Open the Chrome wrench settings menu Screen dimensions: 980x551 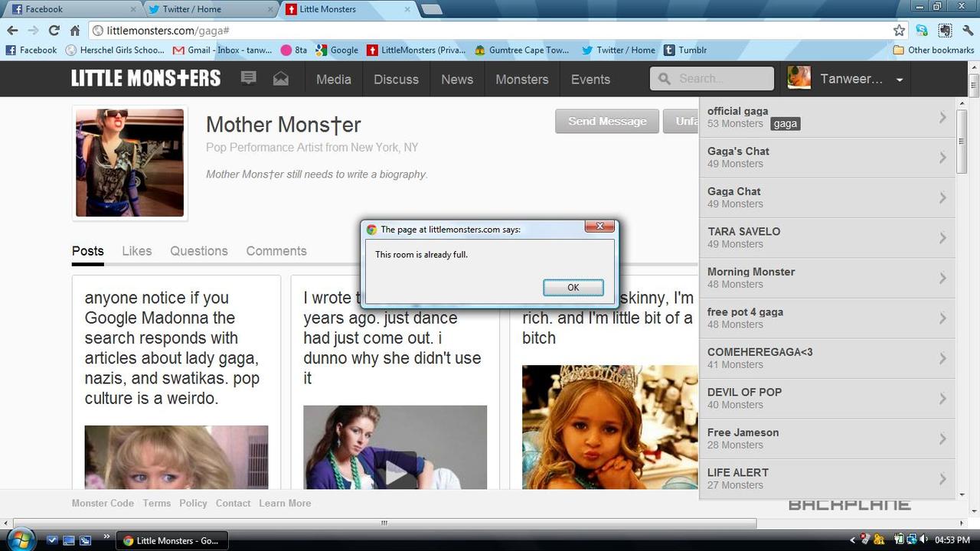[x=969, y=31]
